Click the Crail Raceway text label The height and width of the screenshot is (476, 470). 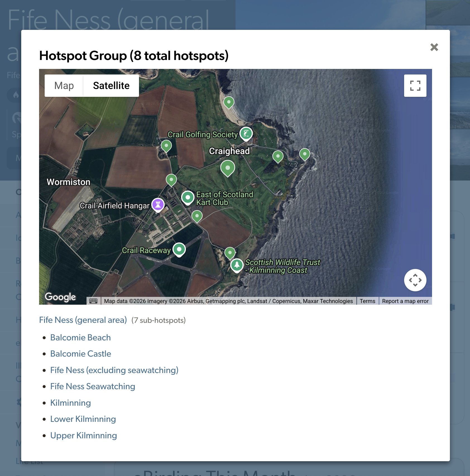click(146, 250)
